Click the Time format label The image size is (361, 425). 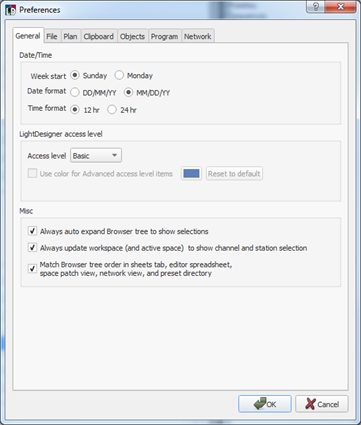point(47,108)
